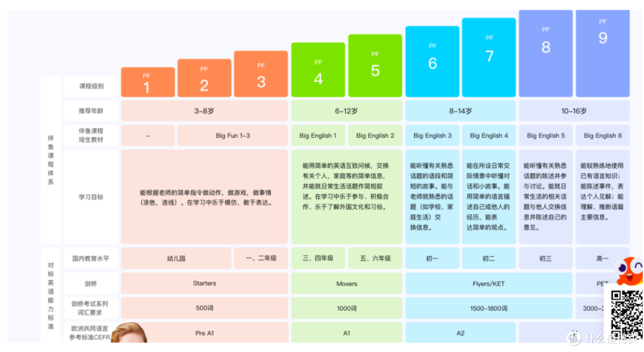Click the A1 CEFR cell
This screenshot has width=644, height=352.
346,333
